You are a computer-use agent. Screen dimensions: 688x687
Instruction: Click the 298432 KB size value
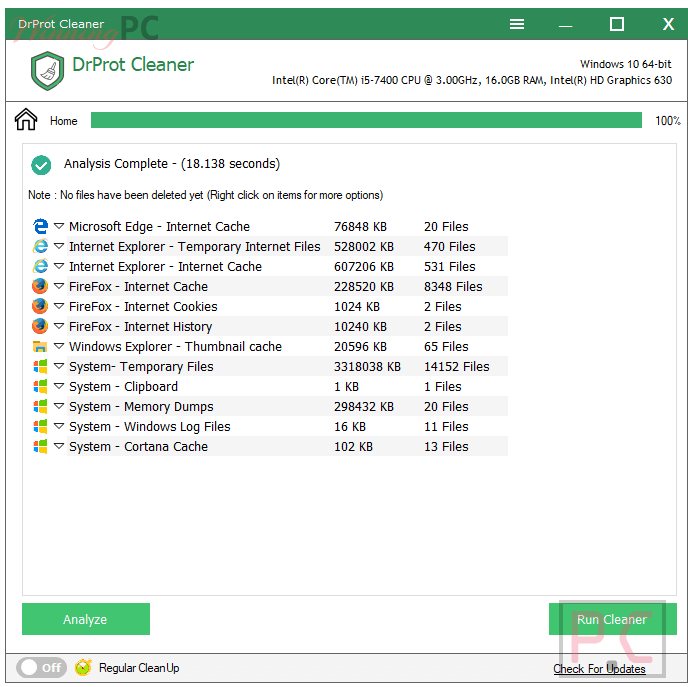364,407
